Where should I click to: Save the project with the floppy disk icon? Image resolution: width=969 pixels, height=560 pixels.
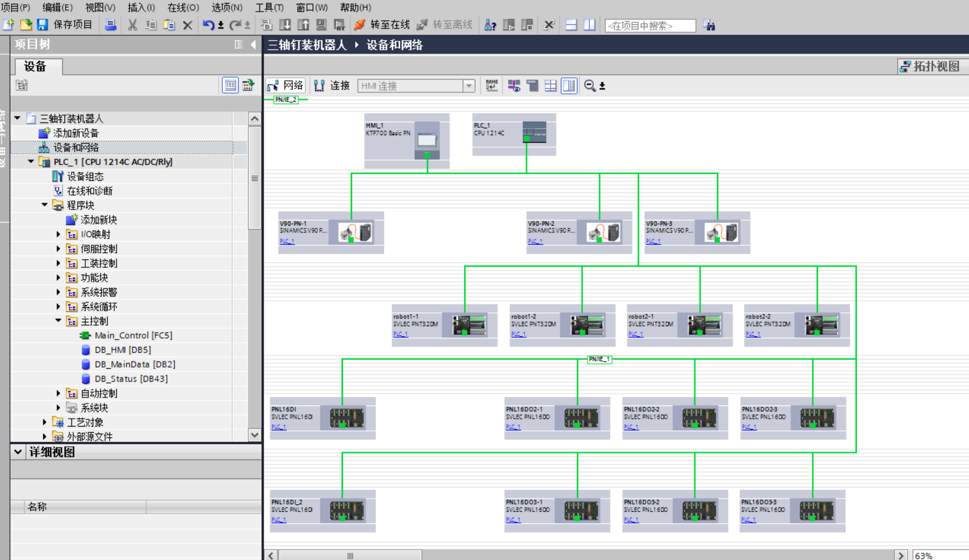click(x=42, y=25)
